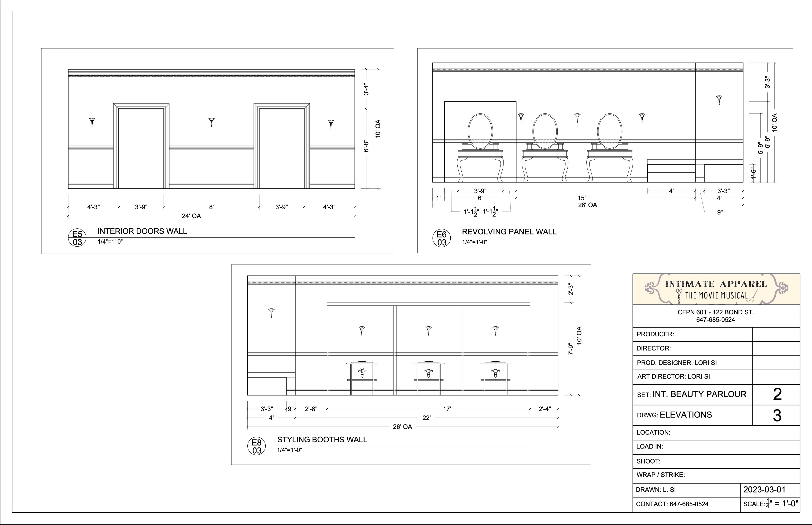Click the right door opening in Interior Doors Wall
The image size is (812, 525).
click(281, 148)
